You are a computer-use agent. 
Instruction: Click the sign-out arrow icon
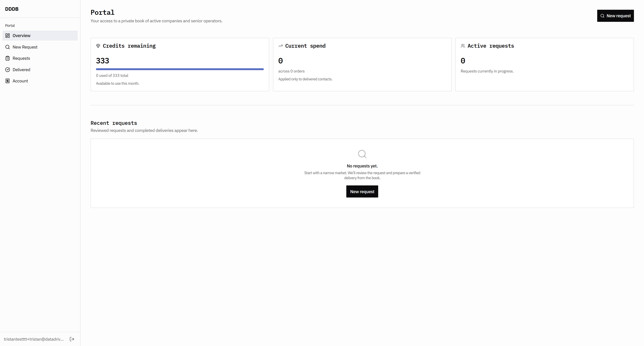coord(72,339)
